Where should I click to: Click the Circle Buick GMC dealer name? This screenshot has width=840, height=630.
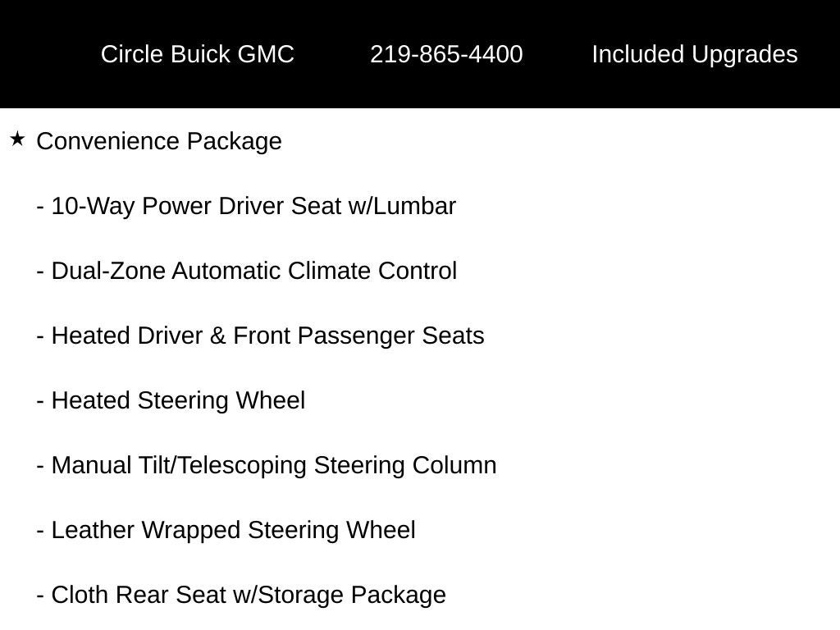coord(197,54)
